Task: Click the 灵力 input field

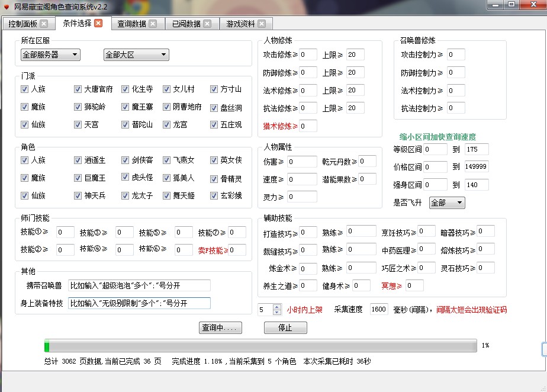Action: pyautogui.click(x=302, y=197)
